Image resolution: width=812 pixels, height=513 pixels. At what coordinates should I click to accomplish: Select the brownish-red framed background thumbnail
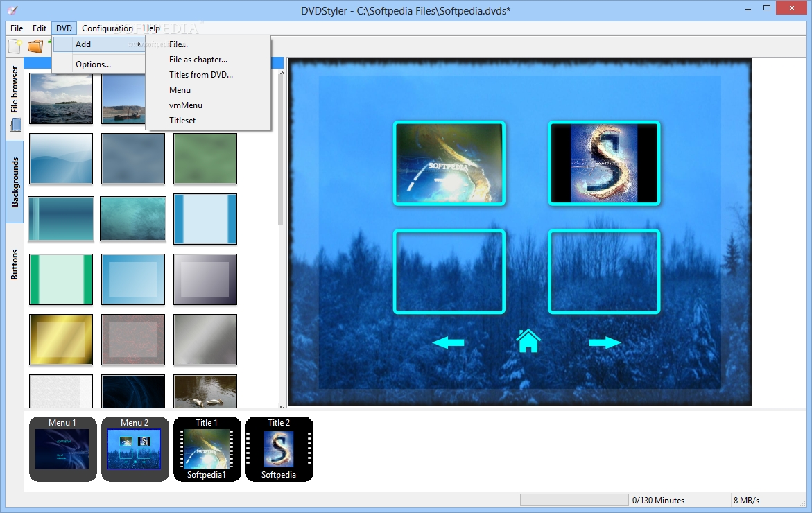tap(133, 340)
